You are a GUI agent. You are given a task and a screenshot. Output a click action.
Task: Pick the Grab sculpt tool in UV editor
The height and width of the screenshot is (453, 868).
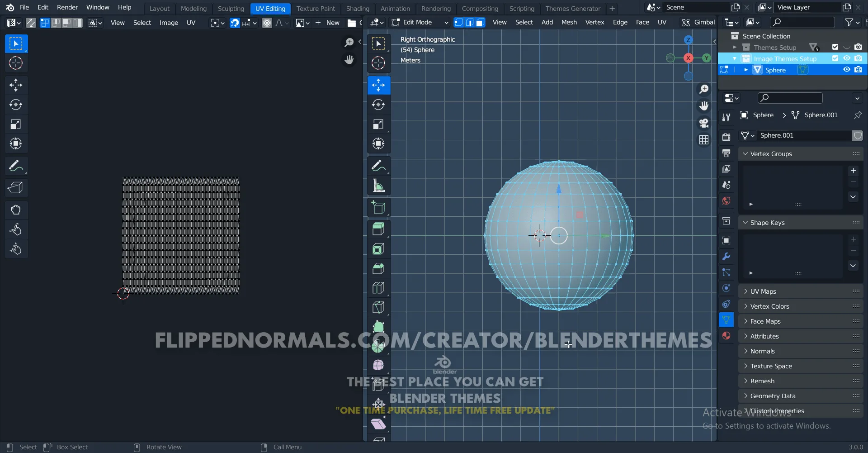(x=16, y=210)
